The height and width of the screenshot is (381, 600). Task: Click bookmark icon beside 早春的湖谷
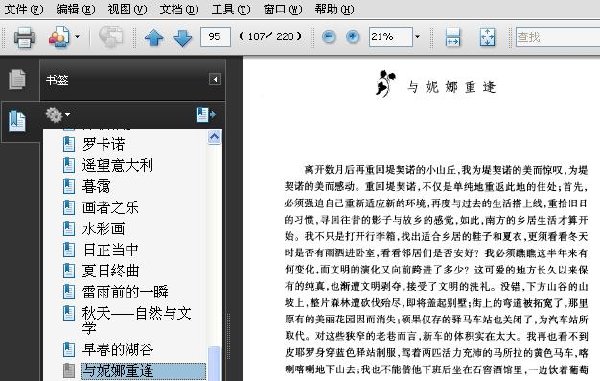coord(69,349)
